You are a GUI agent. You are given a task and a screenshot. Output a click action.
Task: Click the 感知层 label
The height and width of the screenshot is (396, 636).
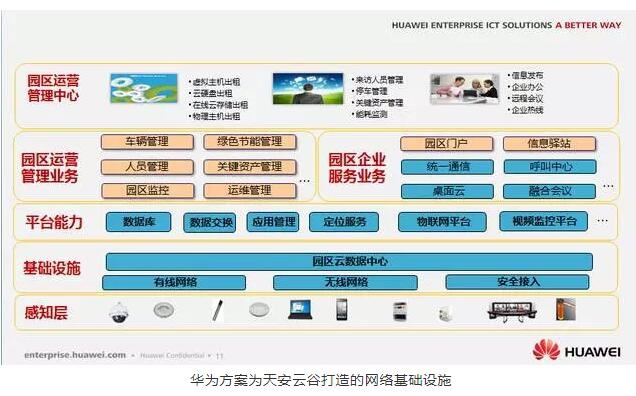(46, 313)
